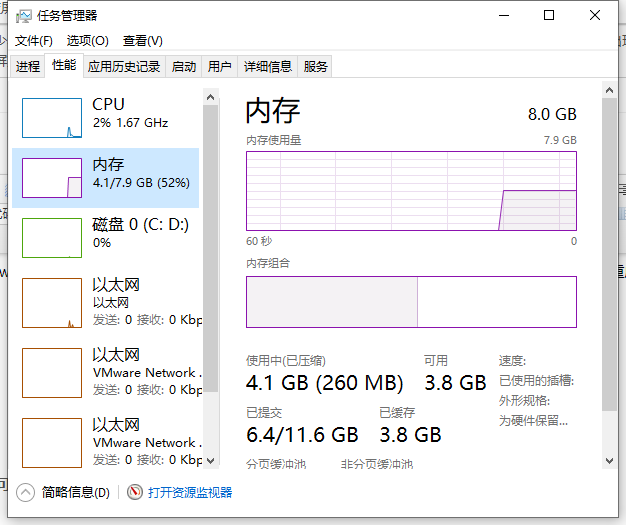This screenshot has height=525, width=626.
Task: Select the 内存 memory graph thumbnail
Action: (52, 178)
